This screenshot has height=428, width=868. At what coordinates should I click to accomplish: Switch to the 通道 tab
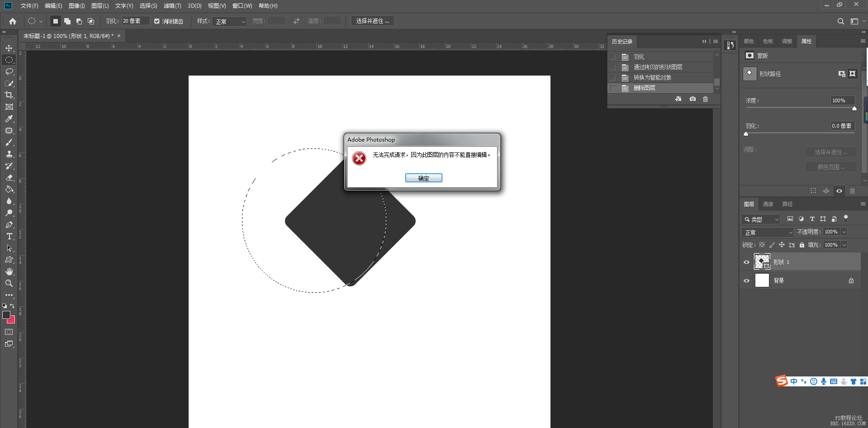[768, 204]
